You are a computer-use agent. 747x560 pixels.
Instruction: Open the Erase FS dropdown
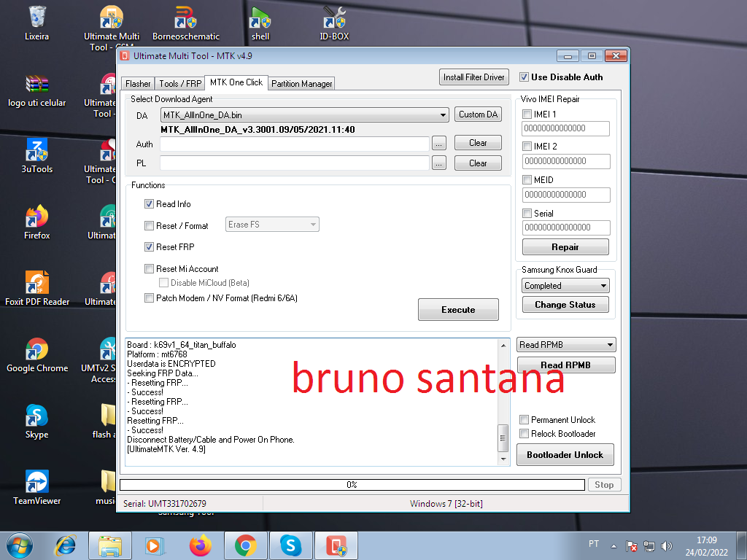[272, 225]
